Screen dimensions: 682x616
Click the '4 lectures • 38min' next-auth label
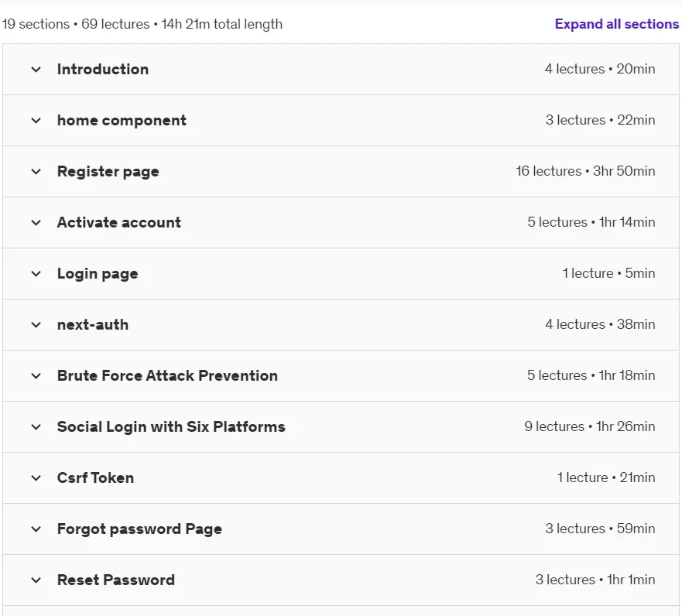[600, 324]
